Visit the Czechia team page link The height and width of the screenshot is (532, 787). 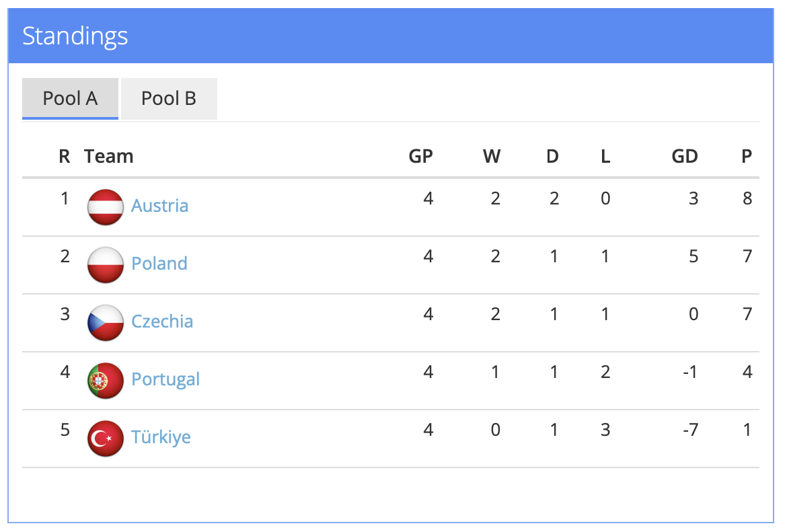click(x=162, y=321)
